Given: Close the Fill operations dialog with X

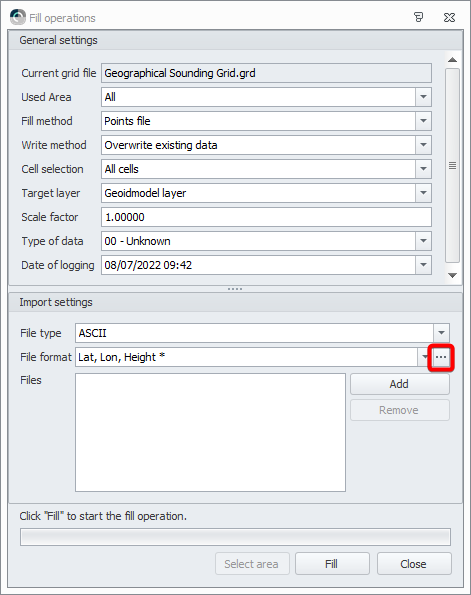Looking at the screenshot, I should coord(449,17).
